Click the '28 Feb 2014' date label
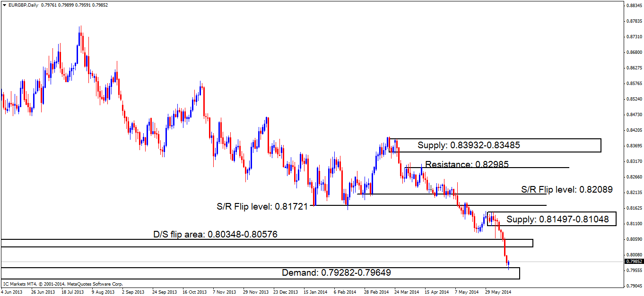Viewport: 644px width, 296px height. click(376, 292)
